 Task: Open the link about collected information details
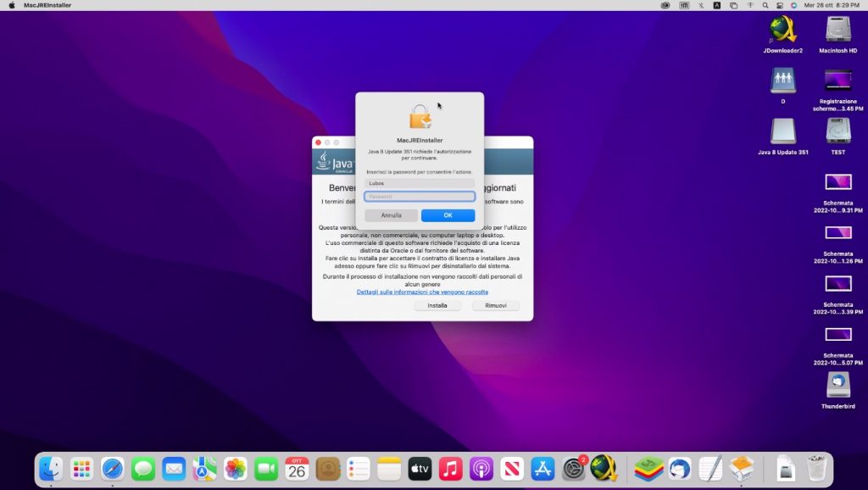point(421,291)
